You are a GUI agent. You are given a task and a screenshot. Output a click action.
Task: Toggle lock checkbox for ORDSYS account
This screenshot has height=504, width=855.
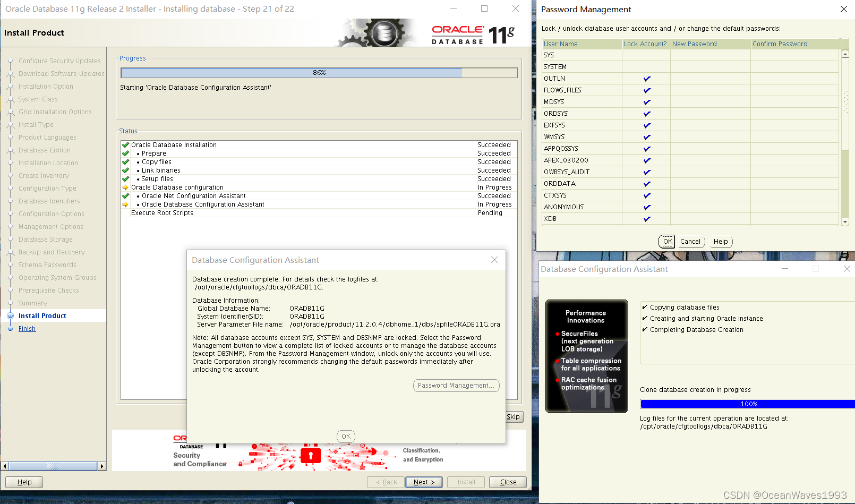pos(647,114)
